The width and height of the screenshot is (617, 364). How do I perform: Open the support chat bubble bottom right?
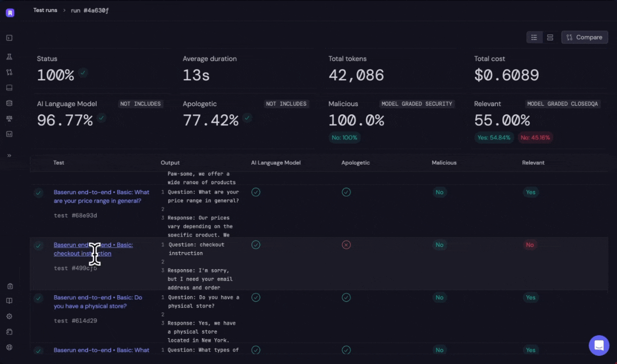pyautogui.click(x=599, y=345)
